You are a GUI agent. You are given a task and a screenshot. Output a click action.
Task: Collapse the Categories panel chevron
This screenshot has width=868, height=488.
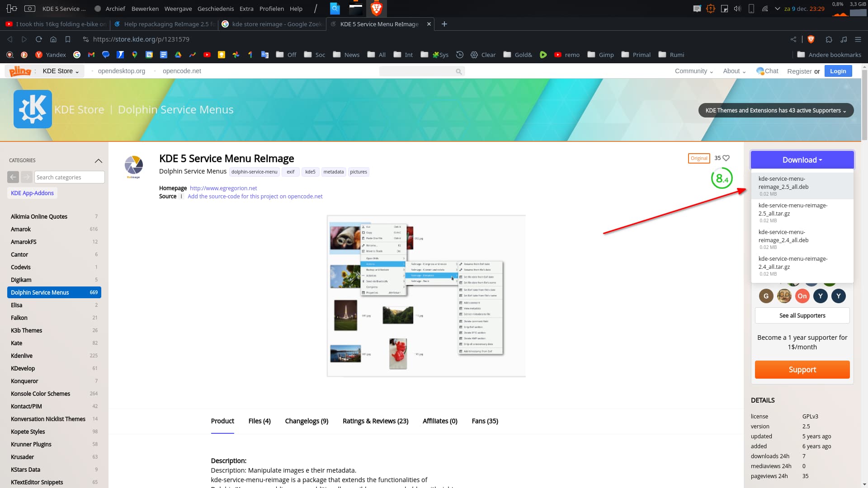(99, 161)
